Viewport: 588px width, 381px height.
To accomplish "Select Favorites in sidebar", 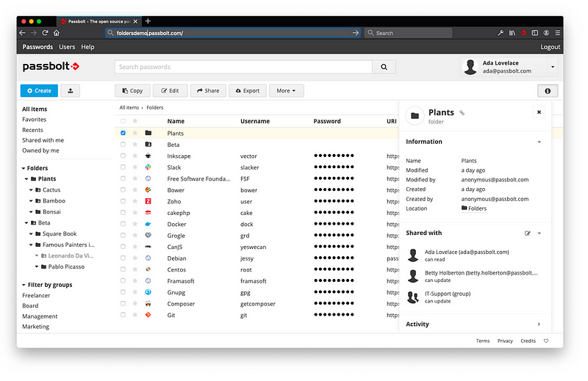I will [34, 120].
